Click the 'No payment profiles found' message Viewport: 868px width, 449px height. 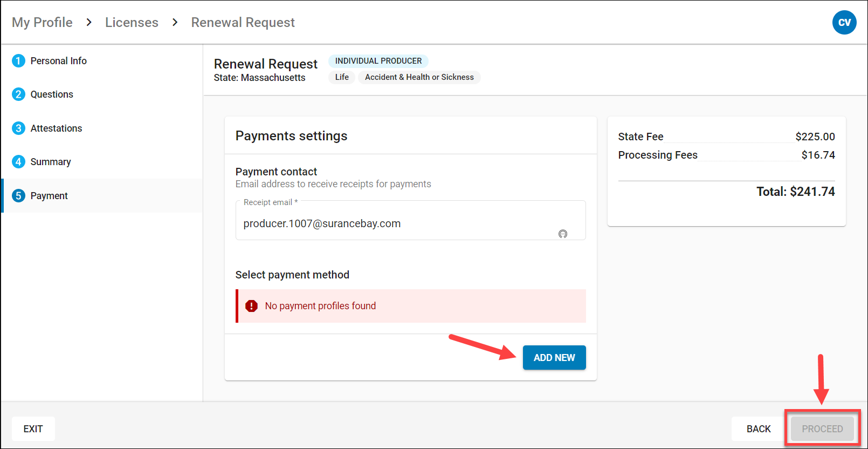[320, 306]
